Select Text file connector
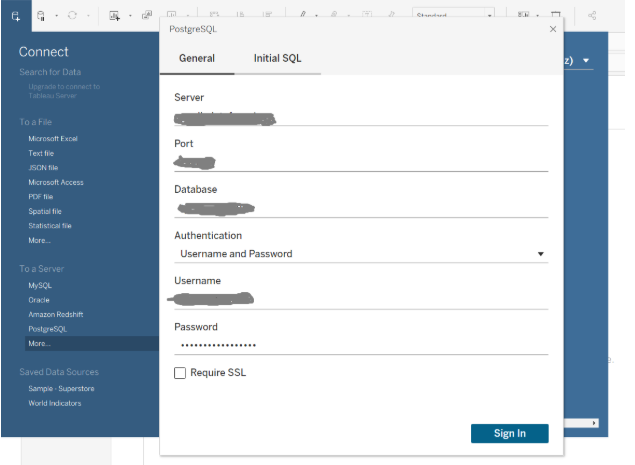The height and width of the screenshot is (465, 635). point(41,153)
